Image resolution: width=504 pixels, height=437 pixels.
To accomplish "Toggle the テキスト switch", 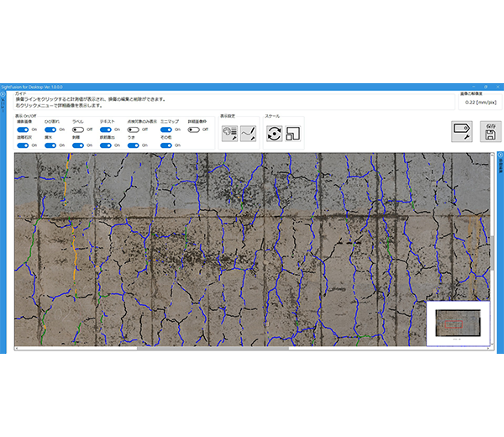I will pyautogui.click(x=106, y=129).
